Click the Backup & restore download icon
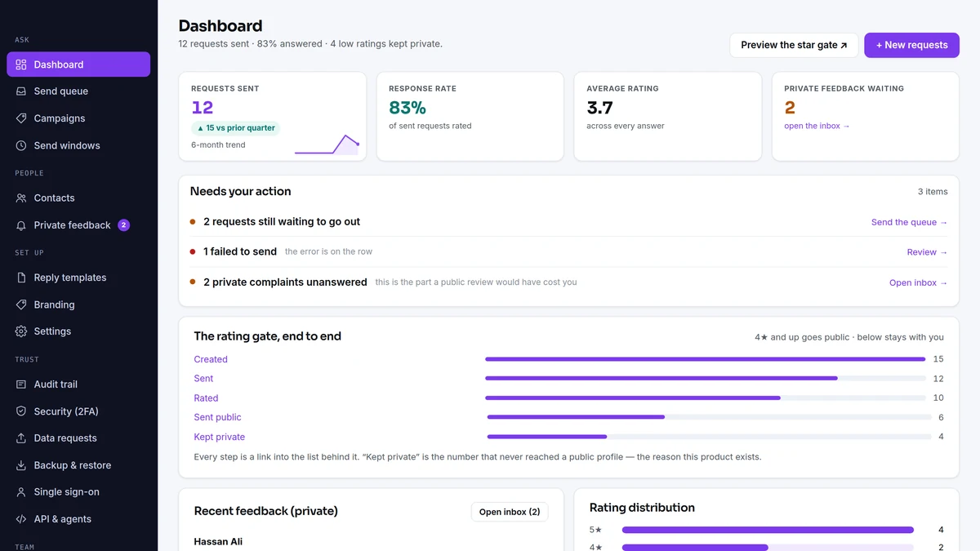 [x=21, y=465]
